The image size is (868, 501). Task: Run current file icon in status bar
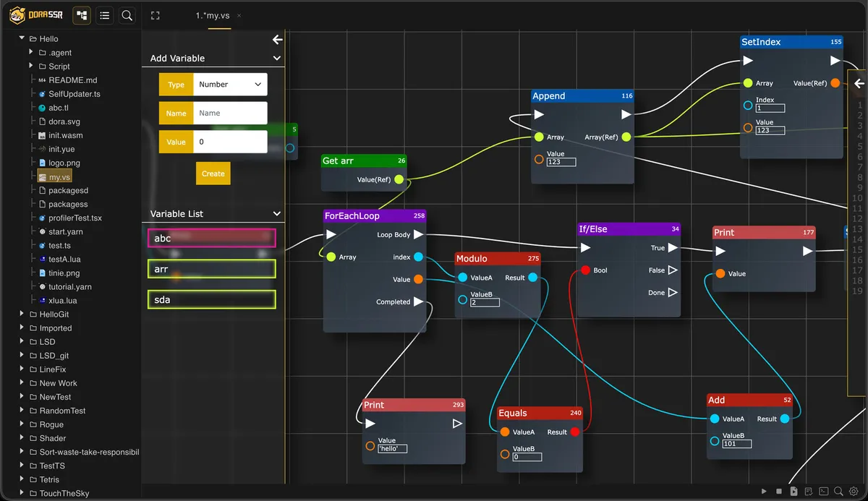793,492
